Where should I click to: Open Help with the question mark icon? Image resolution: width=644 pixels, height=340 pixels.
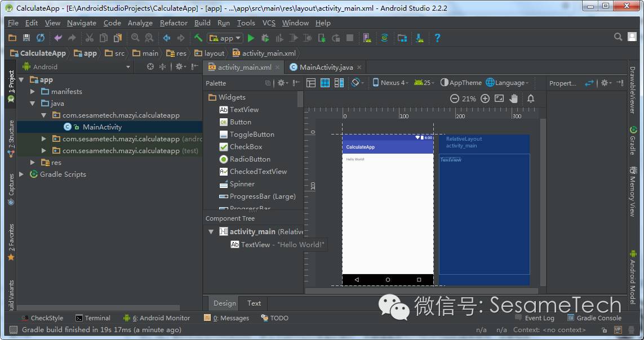(437, 38)
